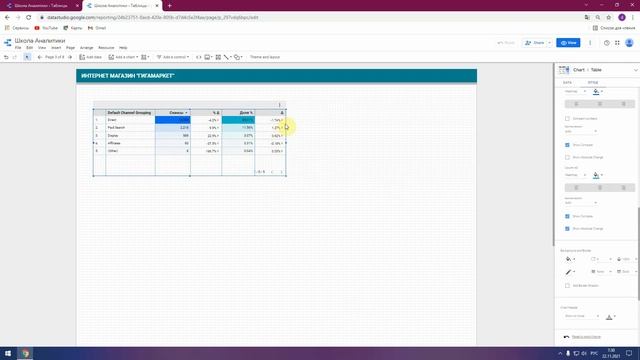
Task: Click the Share button
Action: tap(535, 43)
